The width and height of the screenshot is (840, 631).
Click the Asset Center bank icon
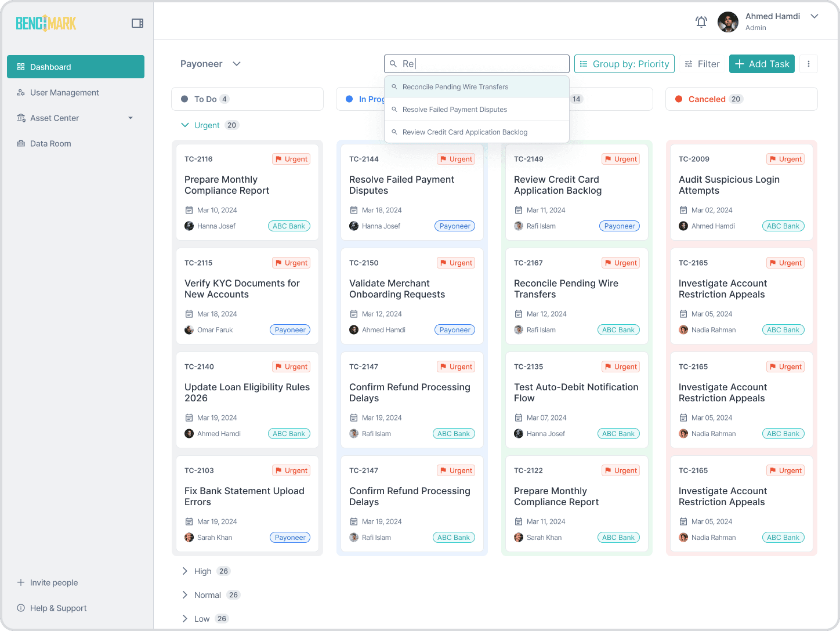point(21,118)
